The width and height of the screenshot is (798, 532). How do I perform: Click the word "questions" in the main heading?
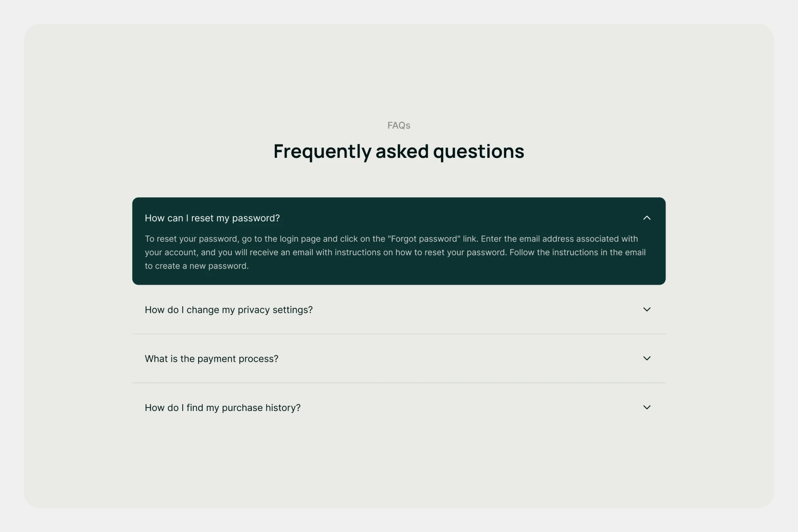(478, 152)
